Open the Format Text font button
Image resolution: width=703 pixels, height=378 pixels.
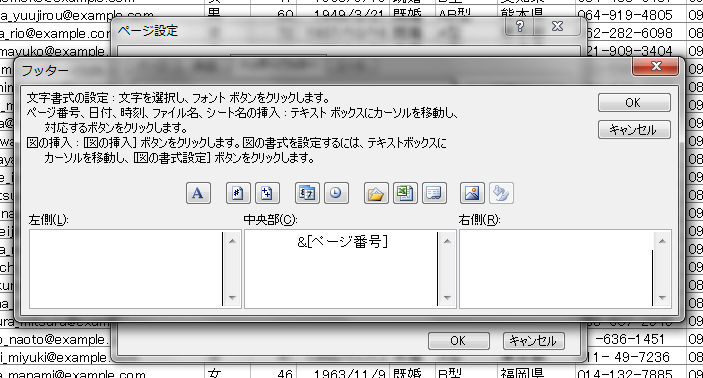(198, 193)
